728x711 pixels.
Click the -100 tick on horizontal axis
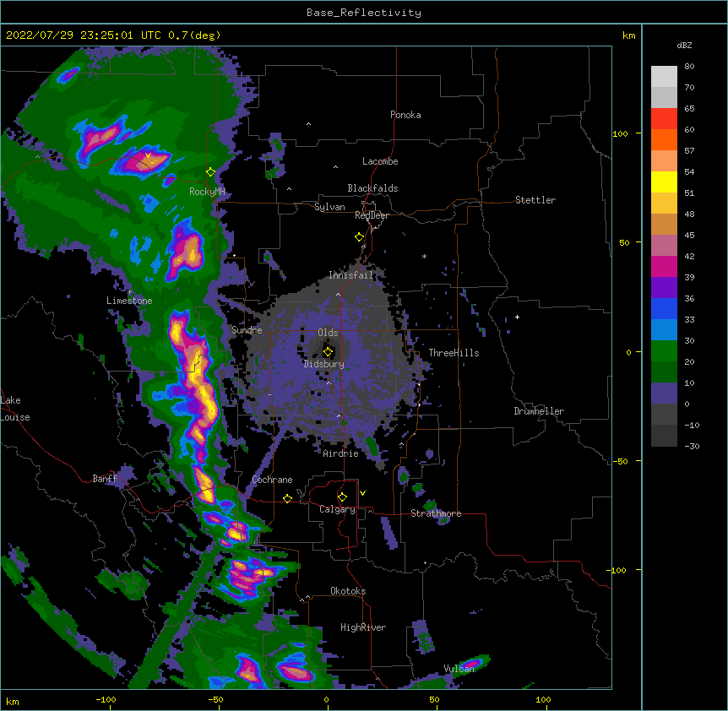[106, 700]
